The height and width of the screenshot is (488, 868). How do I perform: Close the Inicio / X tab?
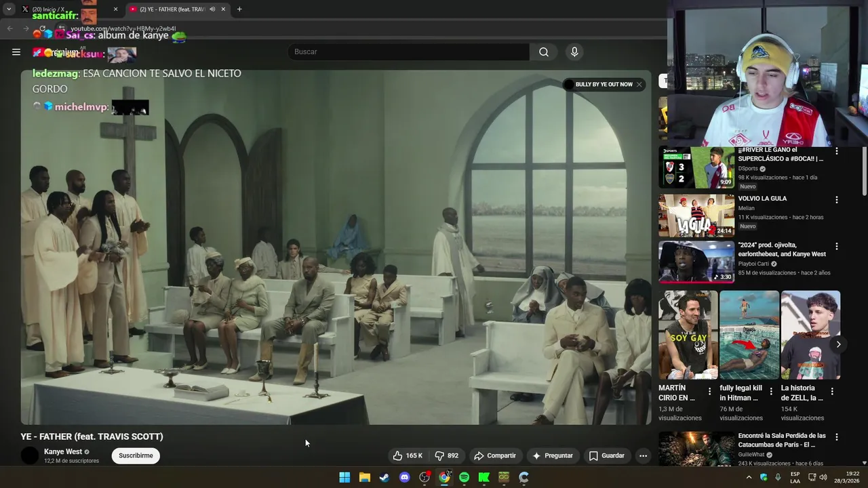(115, 9)
